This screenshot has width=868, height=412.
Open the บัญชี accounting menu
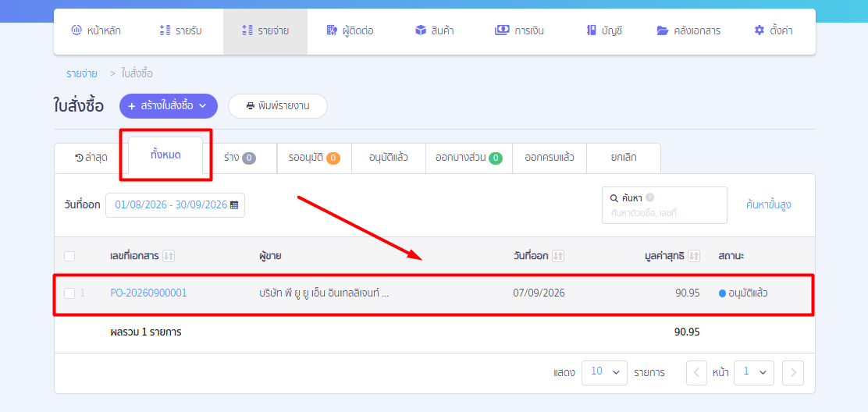[x=604, y=31]
